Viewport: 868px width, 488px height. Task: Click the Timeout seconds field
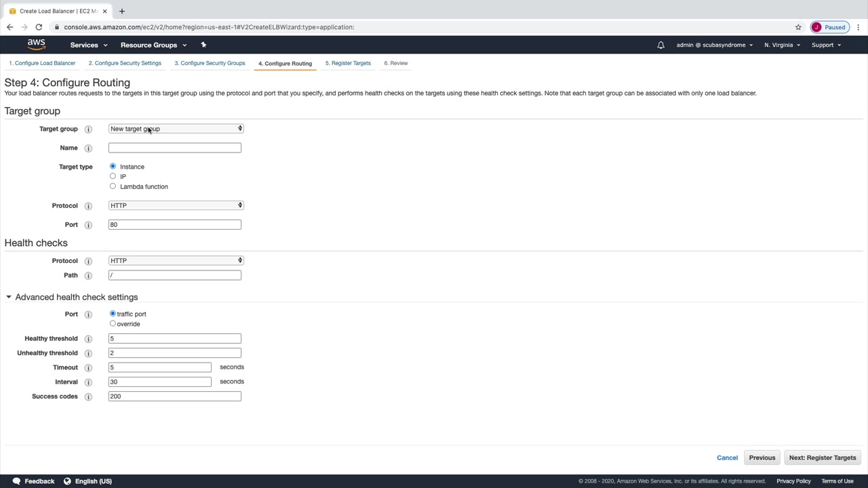coord(160,367)
